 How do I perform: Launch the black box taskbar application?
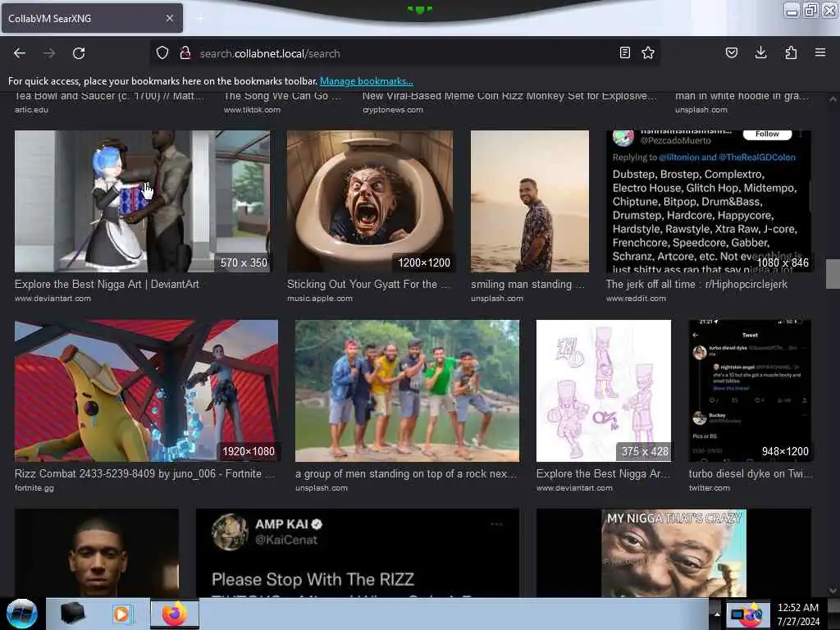point(72,614)
